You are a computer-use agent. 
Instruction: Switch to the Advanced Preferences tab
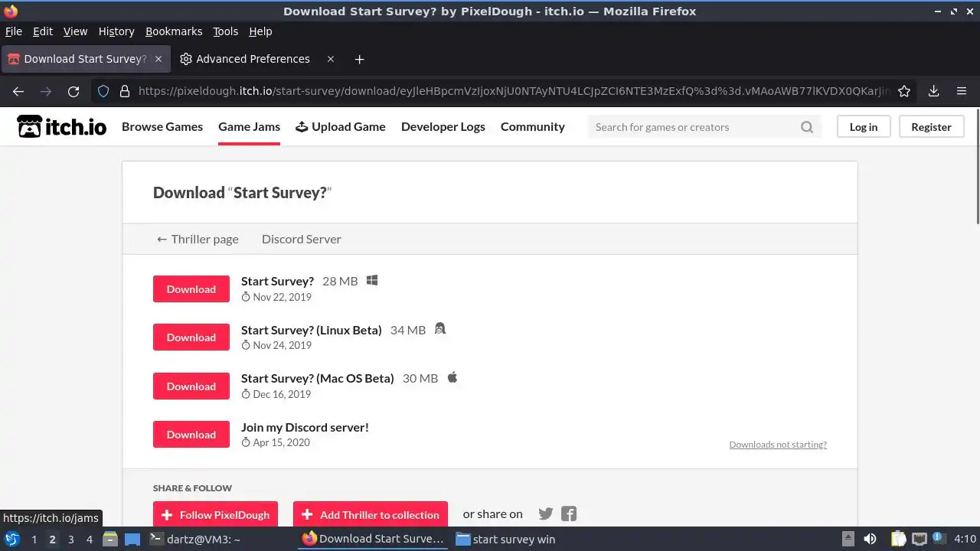pyautogui.click(x=253, y=59)
